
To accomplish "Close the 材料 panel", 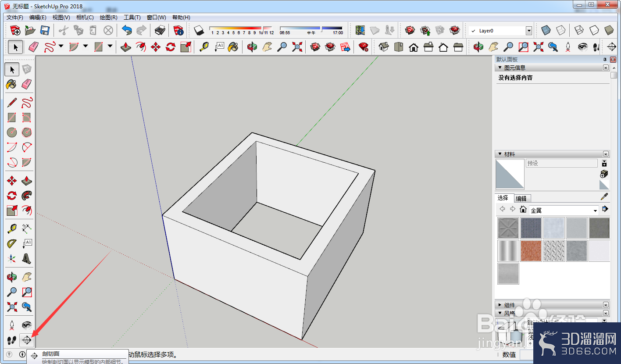I will 606,154.
